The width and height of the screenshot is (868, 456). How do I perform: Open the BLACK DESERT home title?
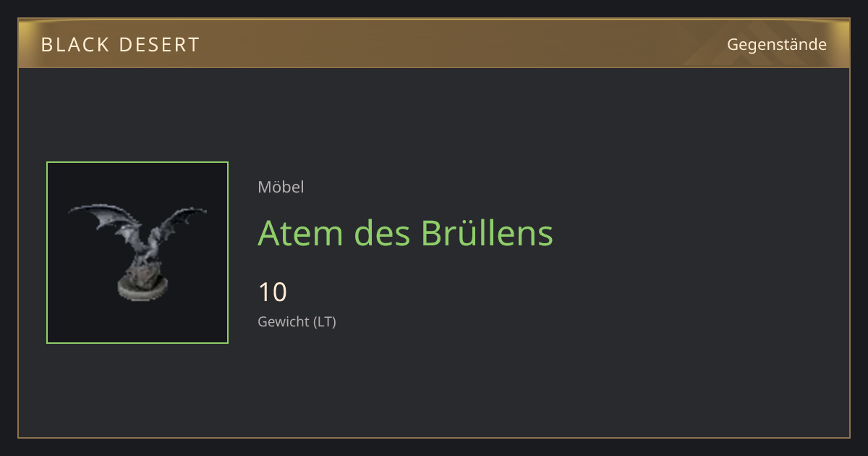tap(120, 45)
